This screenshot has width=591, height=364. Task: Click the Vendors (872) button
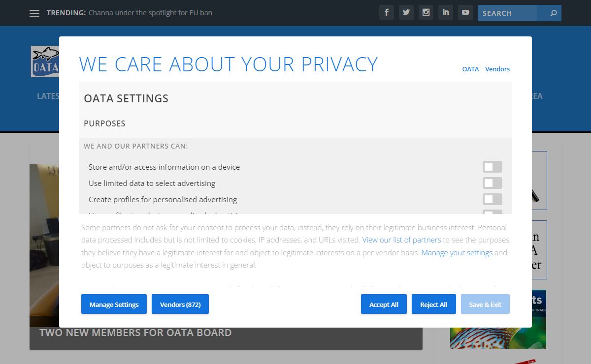(x=180, y=304)
